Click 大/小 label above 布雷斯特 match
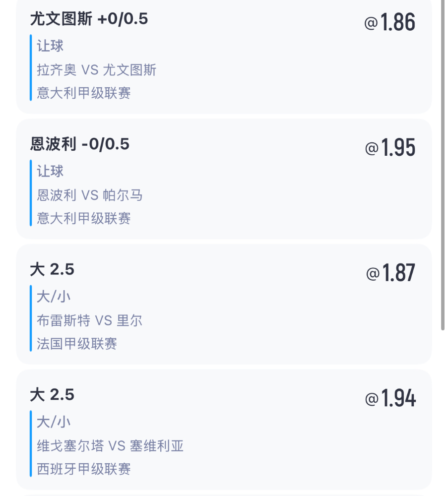Screen dimensions: 448x496 (54, 297)
